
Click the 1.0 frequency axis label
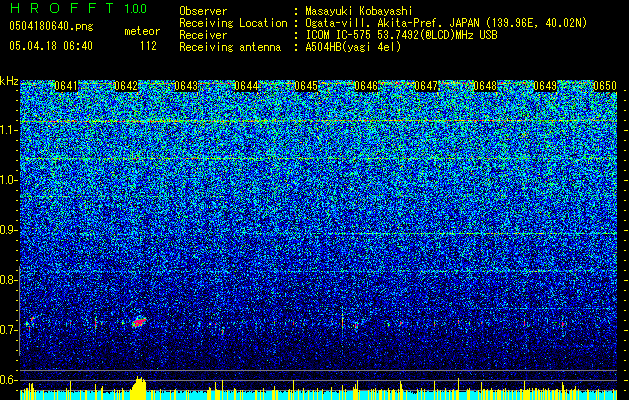8,180
